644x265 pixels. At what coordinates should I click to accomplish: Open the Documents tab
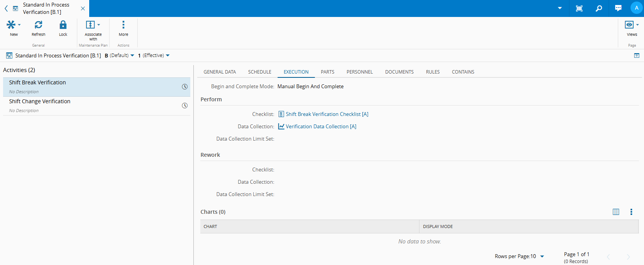point(399,72)
